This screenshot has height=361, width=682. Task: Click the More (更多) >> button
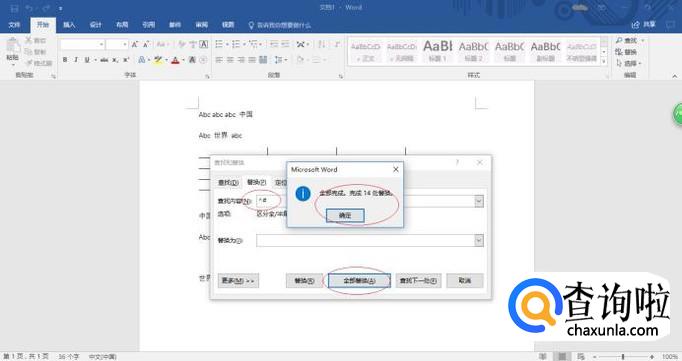(238, 281)
